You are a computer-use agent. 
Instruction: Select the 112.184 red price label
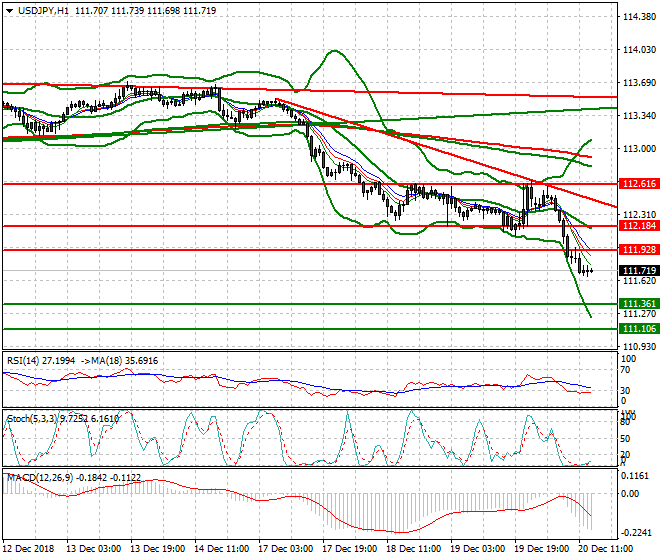pyautogui.click(x=638, y=226)
